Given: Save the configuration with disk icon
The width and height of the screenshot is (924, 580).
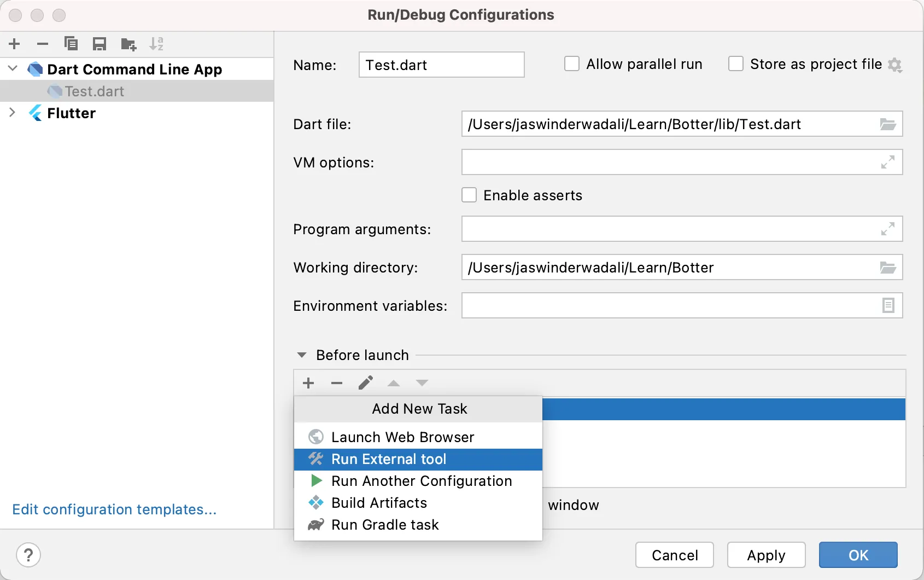Looking at the screenshot, I should [x=100, y=44].
